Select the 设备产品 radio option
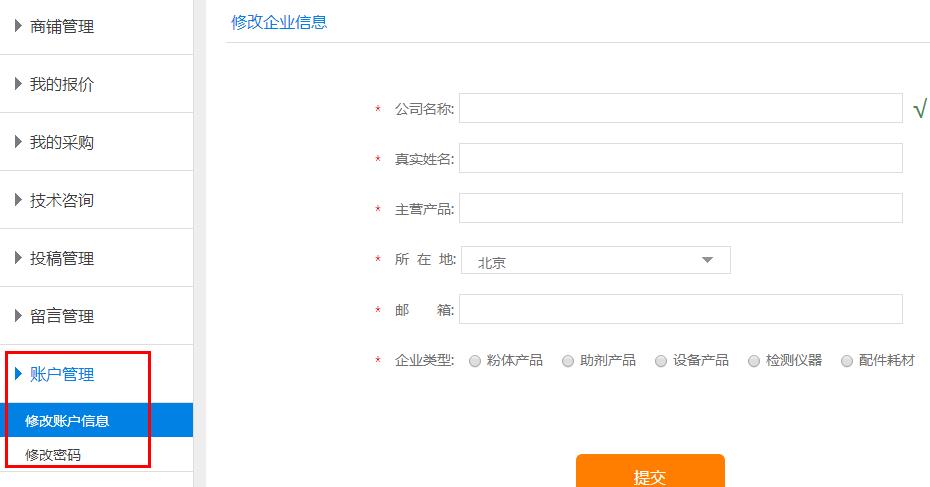 coord(660,361)
